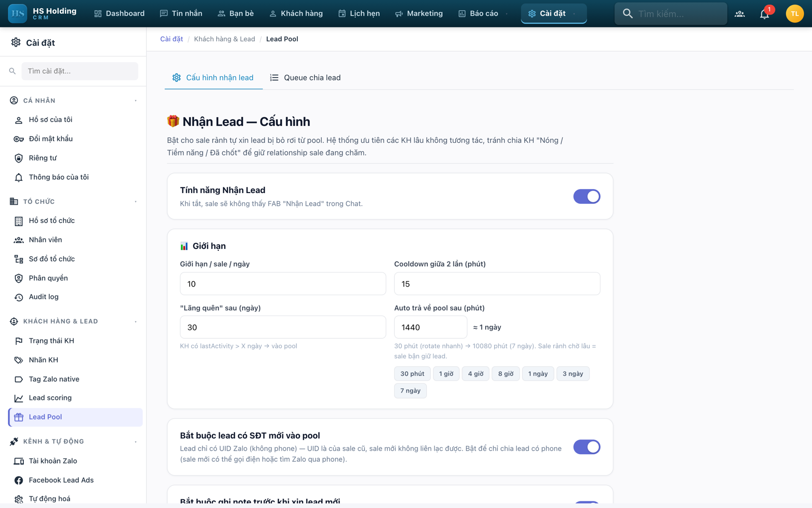Image resolution: width=812 pixels, height=508 pixels.
Task: Click the history icon for Audit log
Action: coord(18,297)
